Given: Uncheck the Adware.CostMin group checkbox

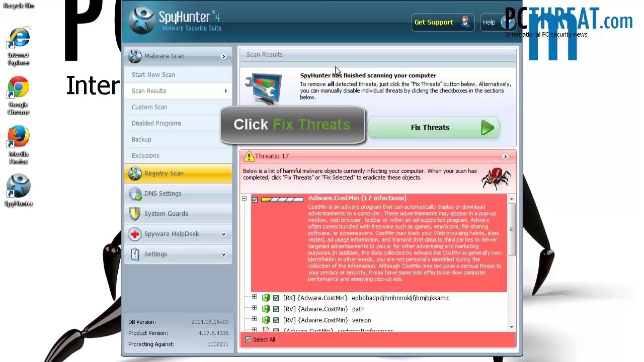Looking at the screenshot, I should pyautogui.click(x=255, y=200).
